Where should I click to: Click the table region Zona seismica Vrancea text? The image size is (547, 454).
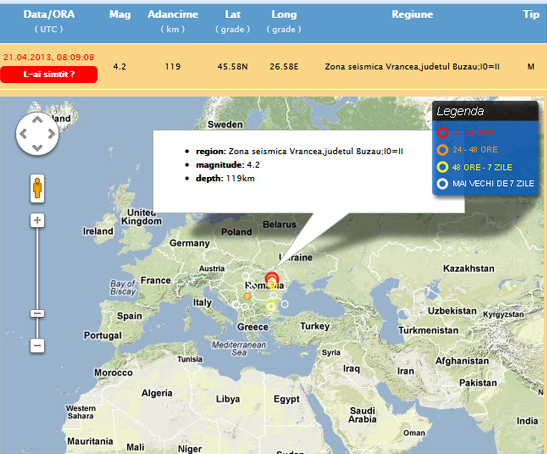click(x=412, y=67)
